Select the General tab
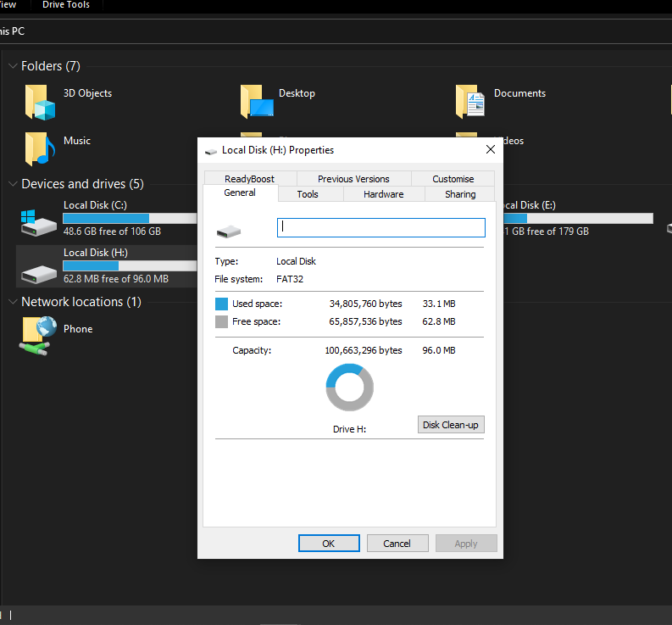 tap(240, 193)
